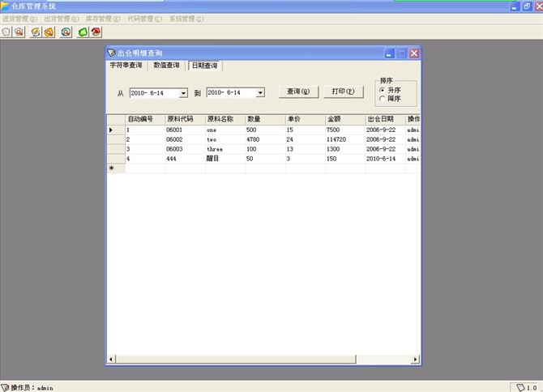Click the horizontal scrollbar left arrow
543x392 pixels.
click(111, 359)
